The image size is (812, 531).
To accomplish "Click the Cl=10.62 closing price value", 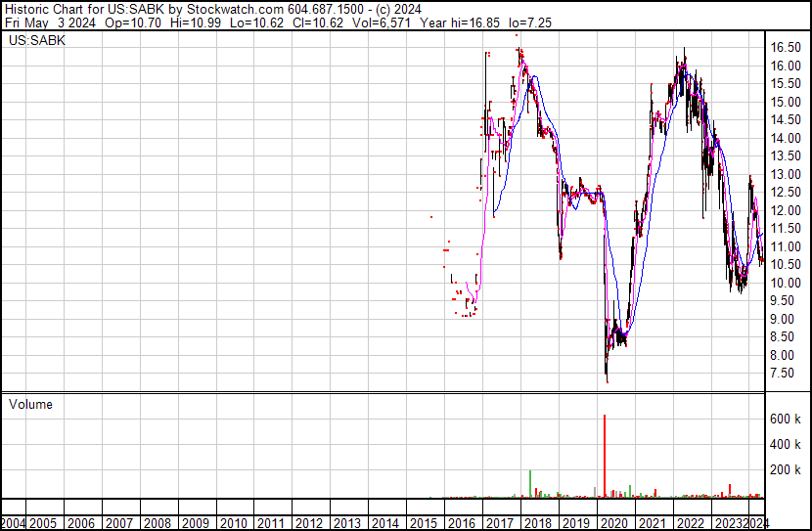I will (x=318, y=22).
